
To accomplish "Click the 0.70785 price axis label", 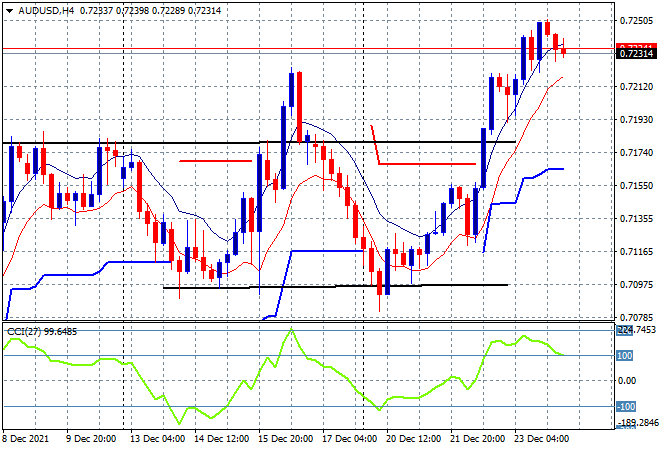I will pyautogui.click(x=636, y=317).
